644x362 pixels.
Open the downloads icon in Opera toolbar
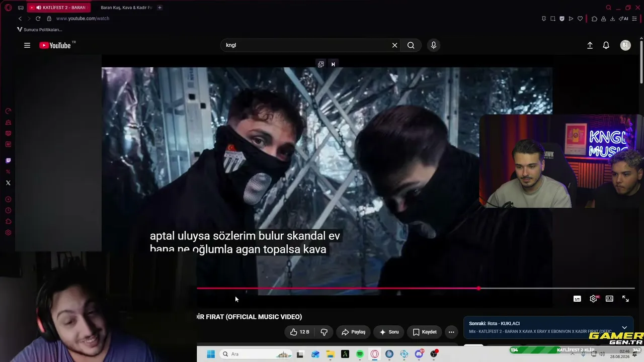point(612,19)
